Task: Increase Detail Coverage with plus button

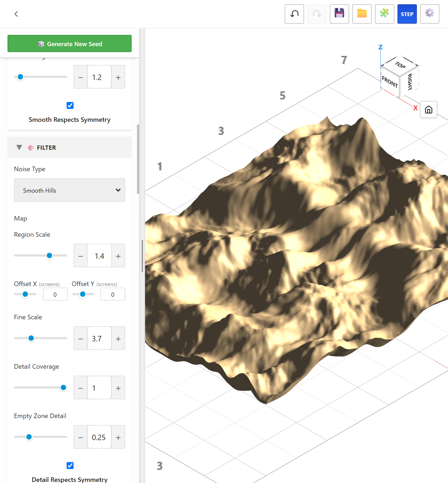Action: [118, 388]
